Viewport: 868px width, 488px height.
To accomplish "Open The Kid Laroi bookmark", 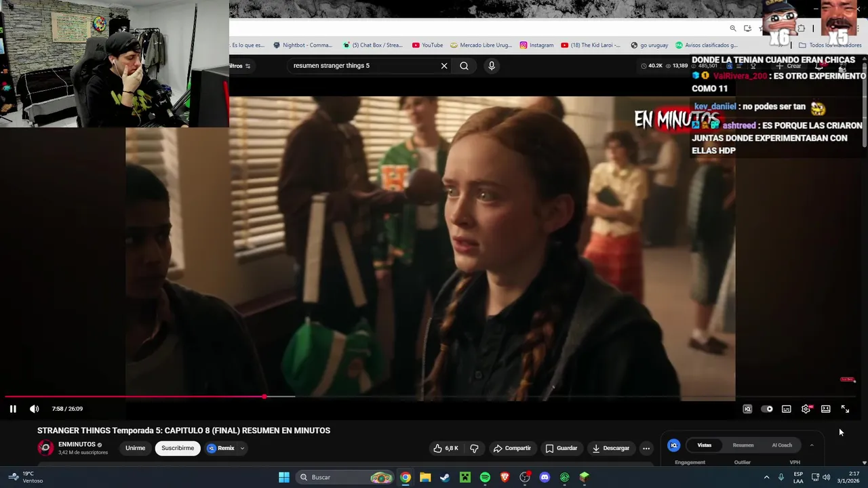I will point(591,45).
